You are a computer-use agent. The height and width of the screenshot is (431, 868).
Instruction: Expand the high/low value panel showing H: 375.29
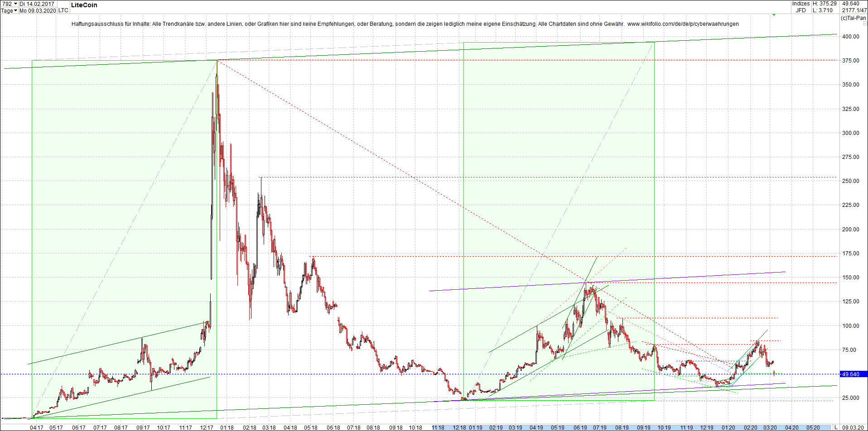825,4
